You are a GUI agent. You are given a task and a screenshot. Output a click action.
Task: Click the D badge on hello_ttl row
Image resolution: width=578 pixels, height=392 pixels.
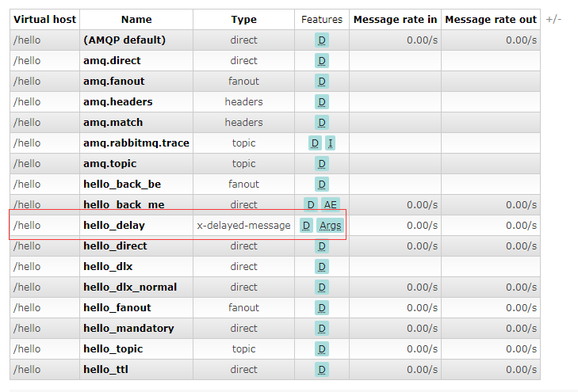[x=322, y=370]
